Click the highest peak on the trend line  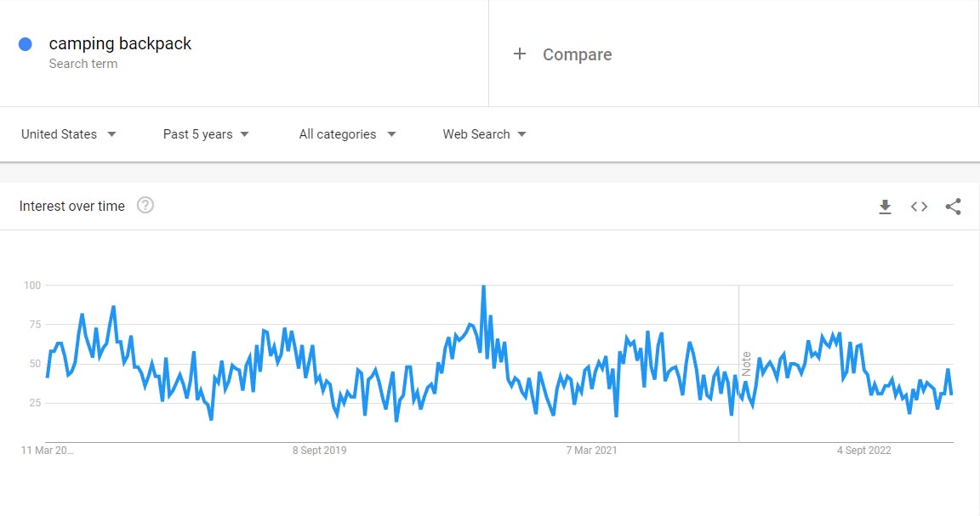tap(483, 287)
